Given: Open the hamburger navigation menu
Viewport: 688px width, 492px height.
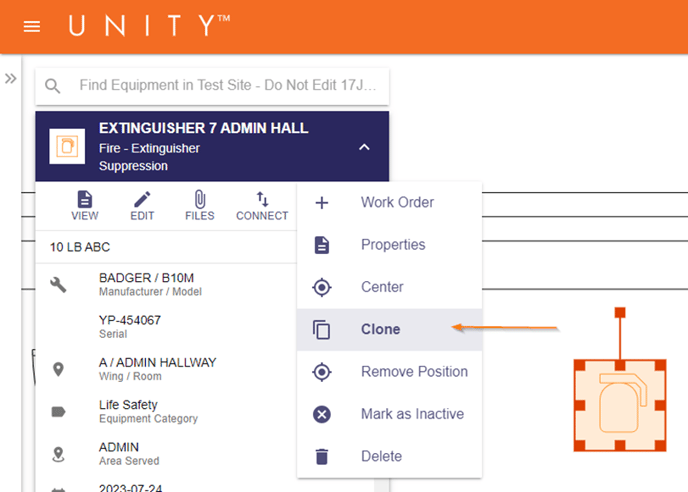Looking at the screenshot, I should point(32,27).
